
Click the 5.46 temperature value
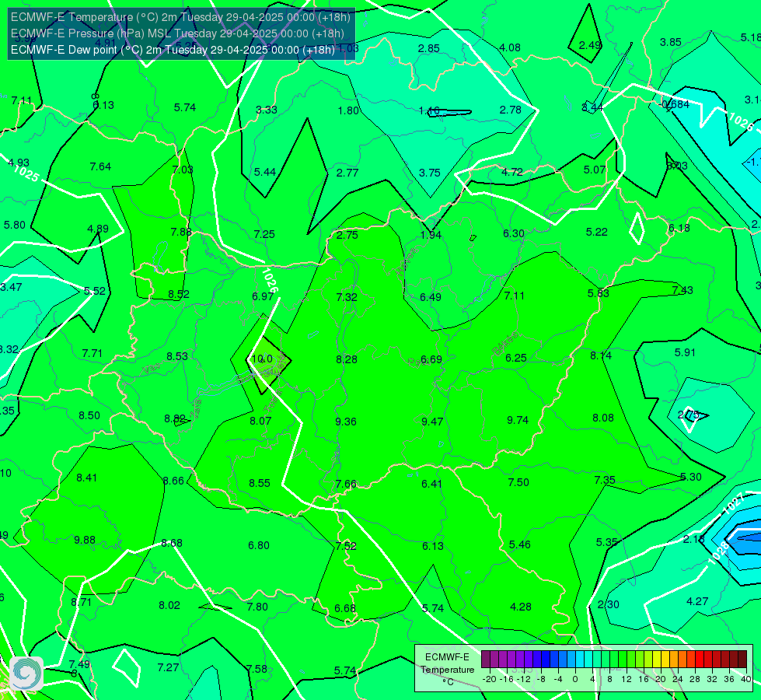[520, 544]
